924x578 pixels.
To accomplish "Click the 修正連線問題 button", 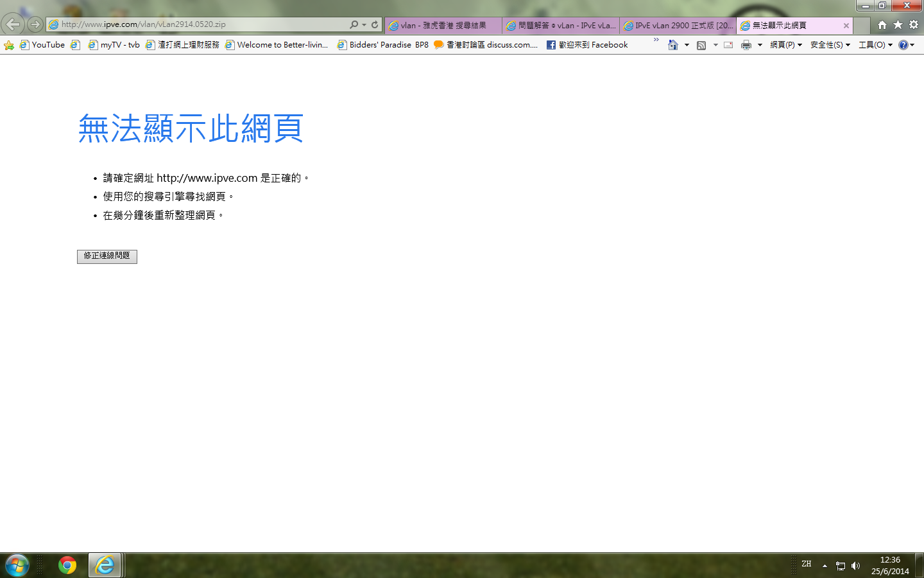I will click(107, 256).
